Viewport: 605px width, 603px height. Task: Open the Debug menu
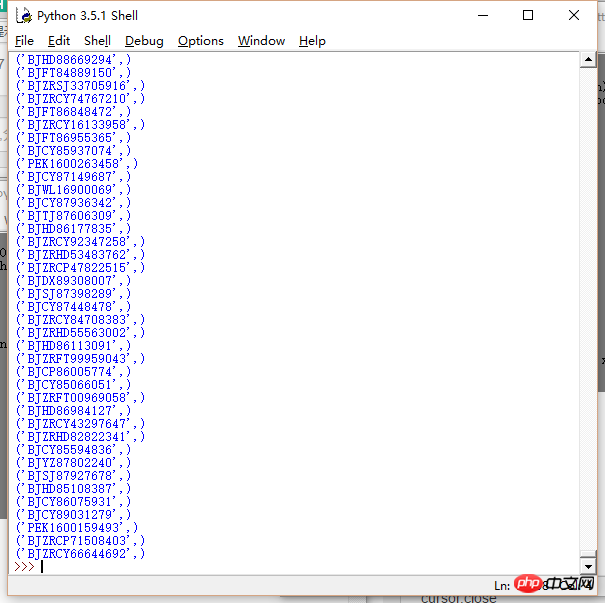pos(144,41)
